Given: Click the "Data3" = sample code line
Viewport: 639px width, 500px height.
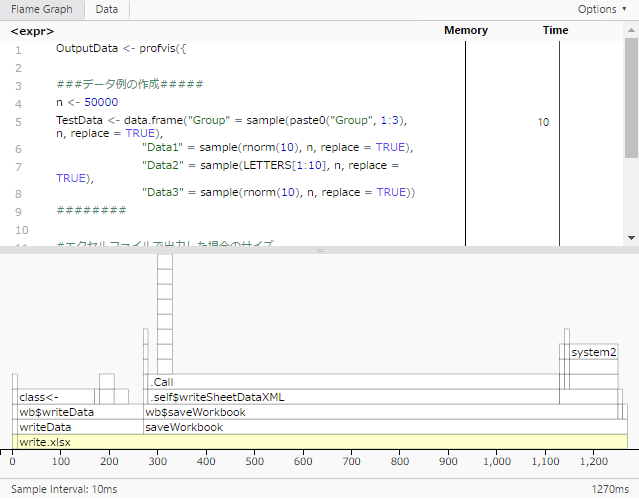Looking at the screenshot, I should 278,192.
